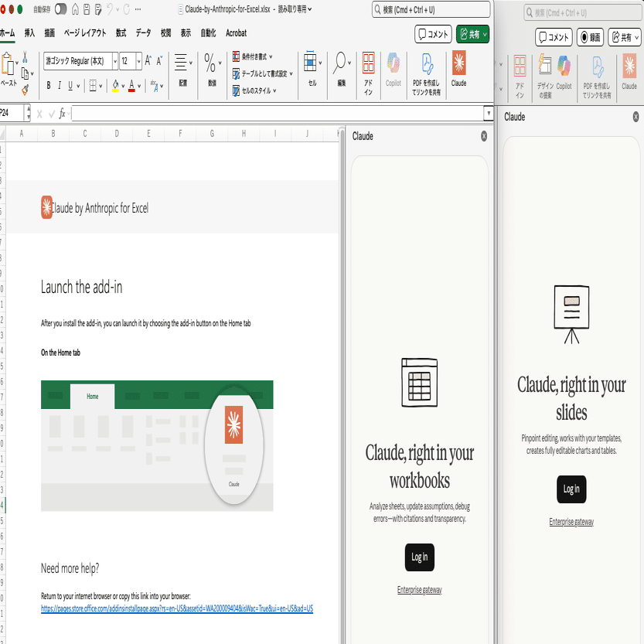
Task: Open the font name combo box
Action: coord(80,61)
